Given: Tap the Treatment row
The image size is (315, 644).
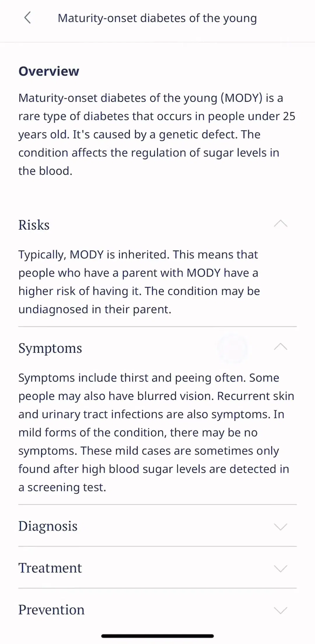Looking at the screenshot, I should (x=157, y=568).
